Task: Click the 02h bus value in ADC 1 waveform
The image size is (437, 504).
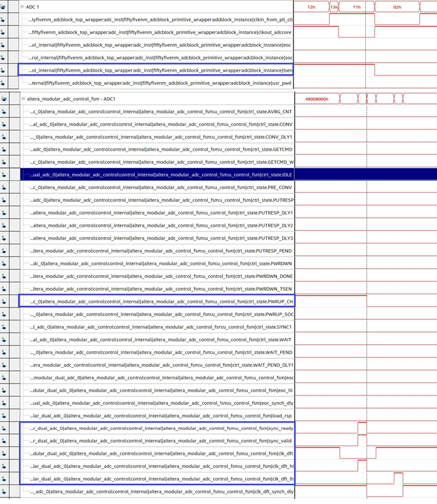Action: pyautogui.click(x=397, y=7)
